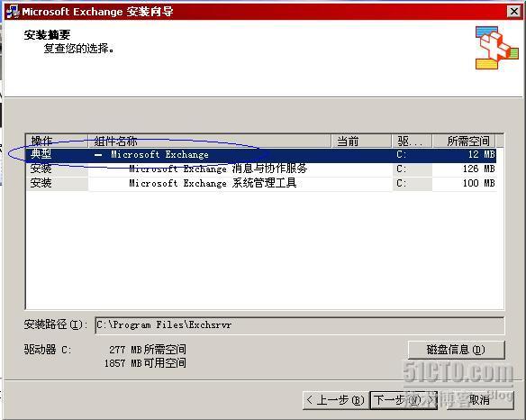The height and width of the screenshot is (420, 526).
Task: Select Microsoft Exchange 消息与协作服务 component
Action: click(218, 169)
